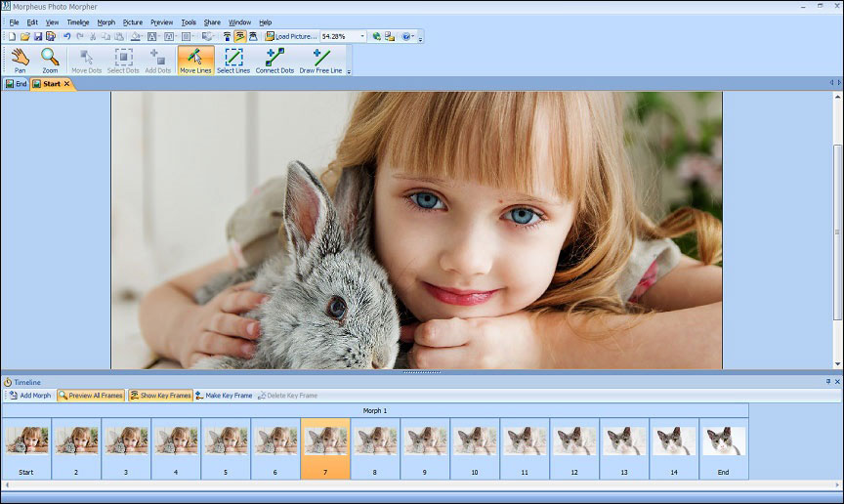Open the Preview menu
Screen dimensions: 844x504
click(161, 22)
